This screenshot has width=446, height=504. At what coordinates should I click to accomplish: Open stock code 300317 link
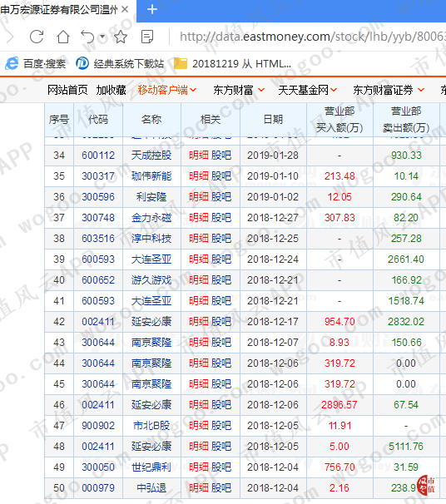98,176
